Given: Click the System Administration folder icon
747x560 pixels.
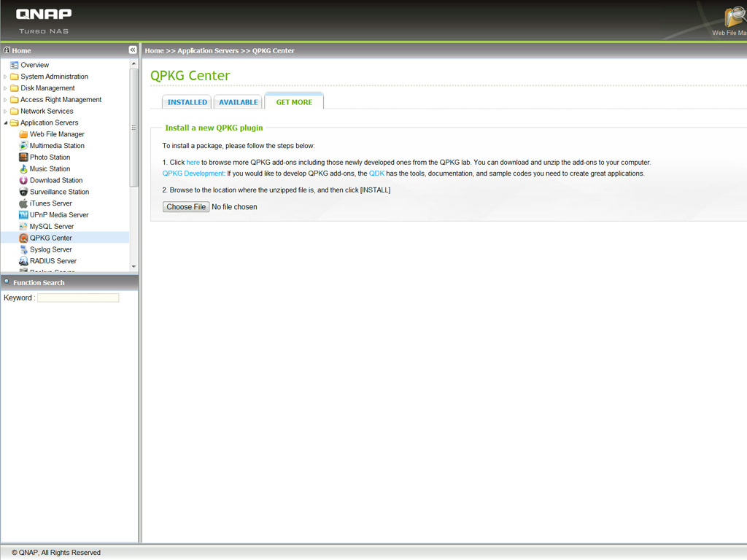Looking at the screenshot, I should (15, 76).
